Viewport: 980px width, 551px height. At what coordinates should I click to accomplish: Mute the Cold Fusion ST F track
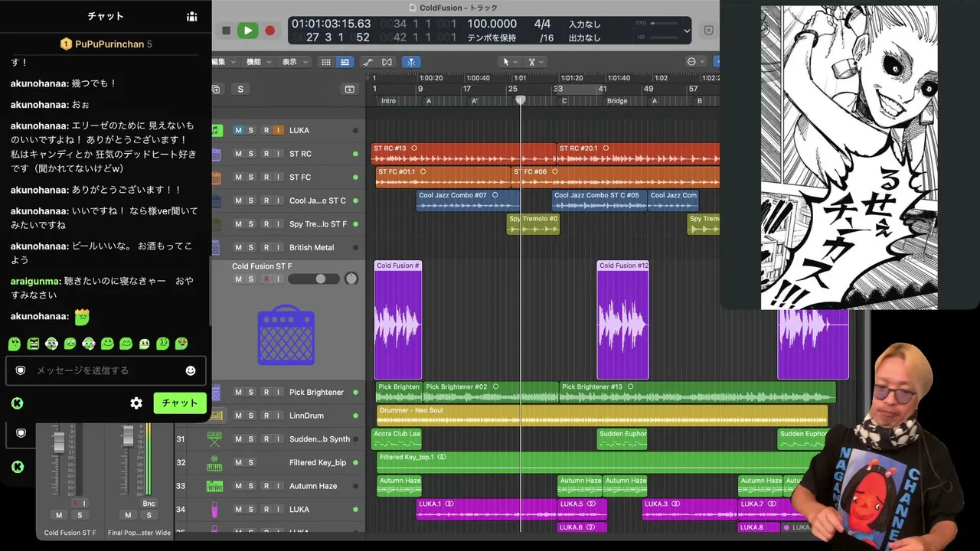click(x=238, y=279)
